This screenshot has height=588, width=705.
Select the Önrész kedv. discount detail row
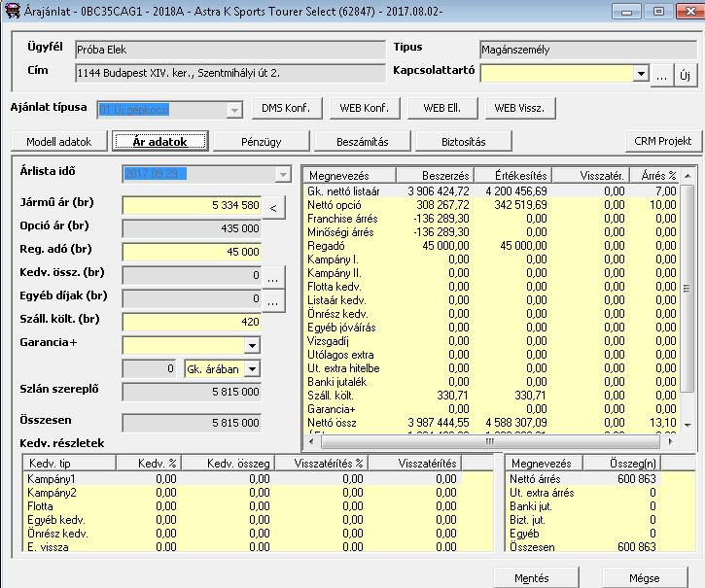[258, 534]
